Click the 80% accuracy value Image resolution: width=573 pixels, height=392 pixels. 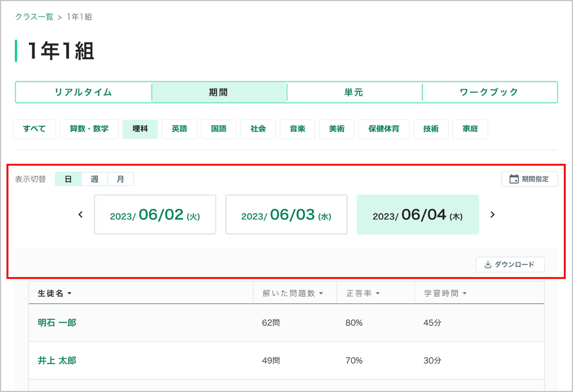[x=354, y=323]
